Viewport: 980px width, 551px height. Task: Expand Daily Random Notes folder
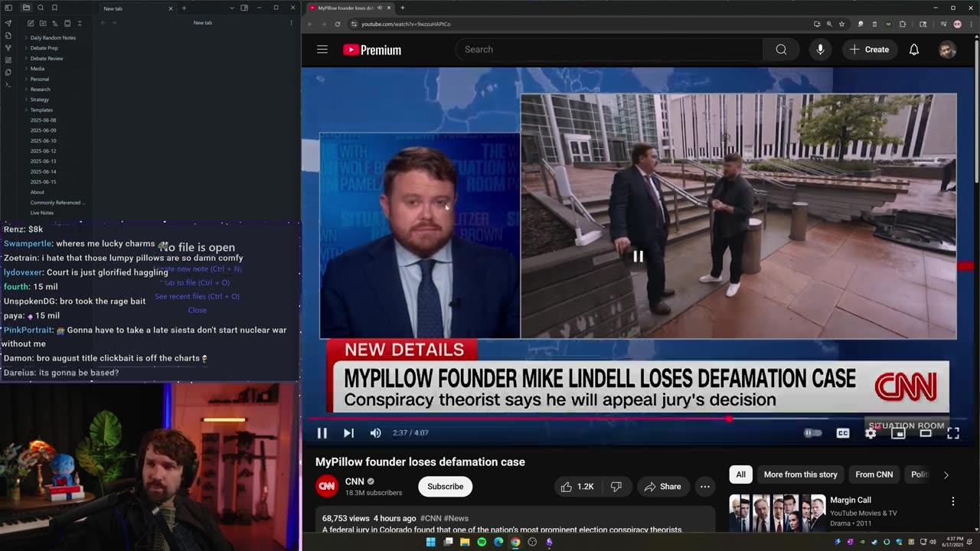[52, 37]
